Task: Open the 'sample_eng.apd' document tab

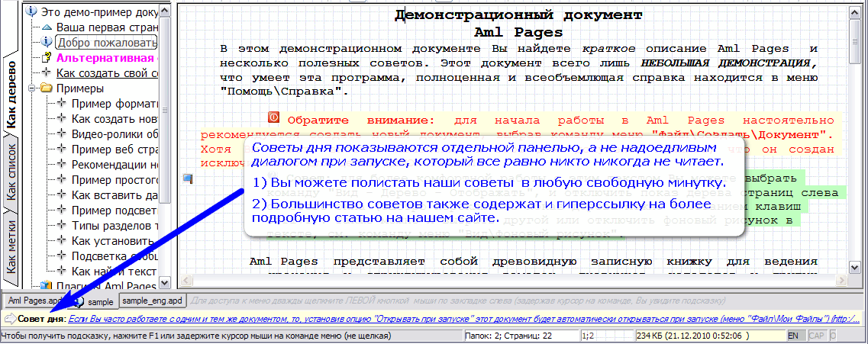Action: pos(153,301)
